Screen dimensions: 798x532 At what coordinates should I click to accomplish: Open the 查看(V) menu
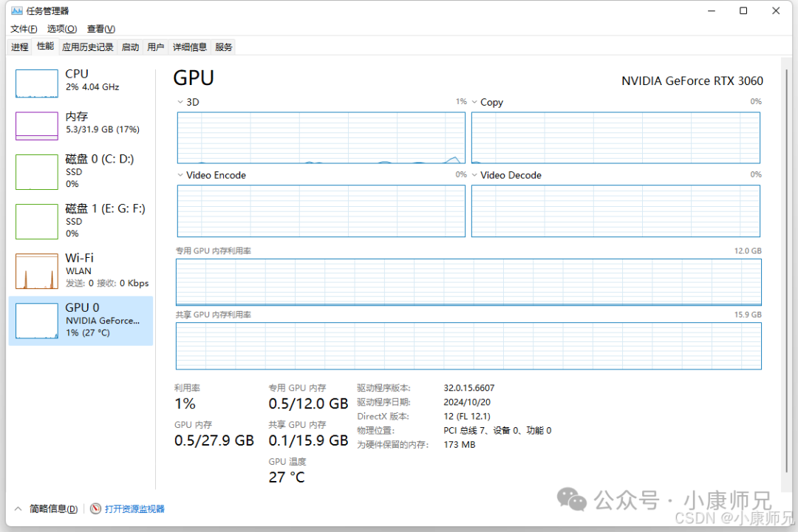click(x=101, y=29)
